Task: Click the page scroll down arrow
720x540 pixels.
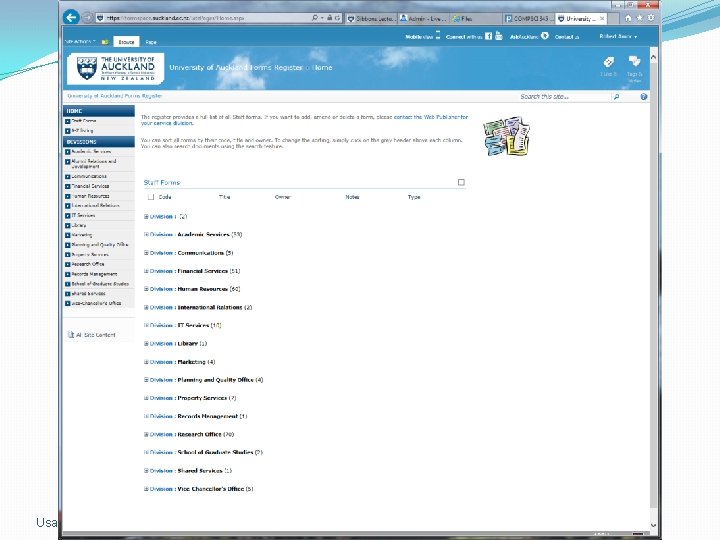Action: point(653,525)
